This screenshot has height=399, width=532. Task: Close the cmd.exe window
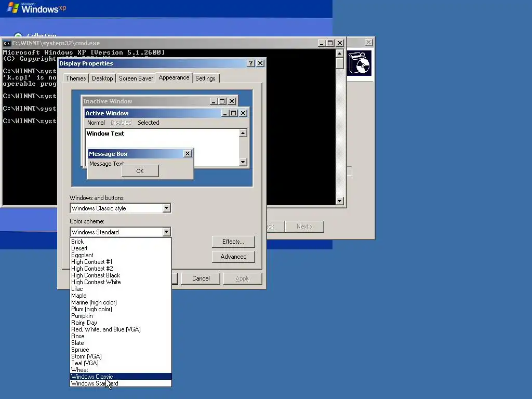click(x=340, y=43)
